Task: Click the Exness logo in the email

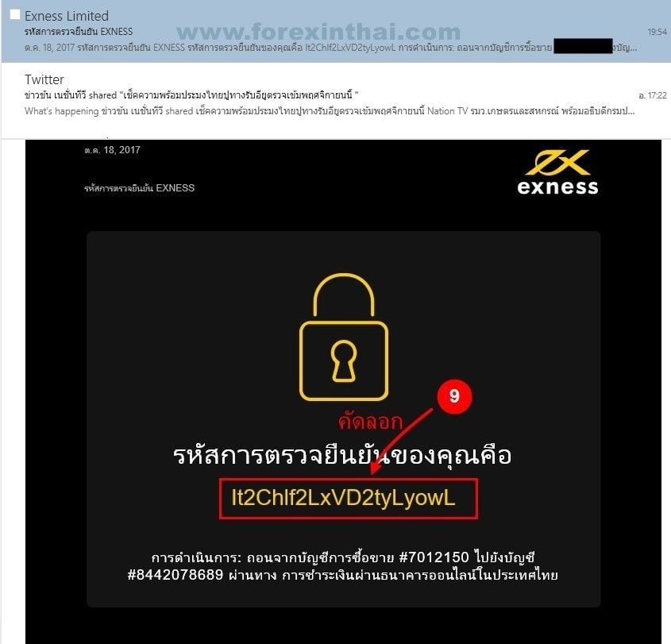Action: (557, 172)
